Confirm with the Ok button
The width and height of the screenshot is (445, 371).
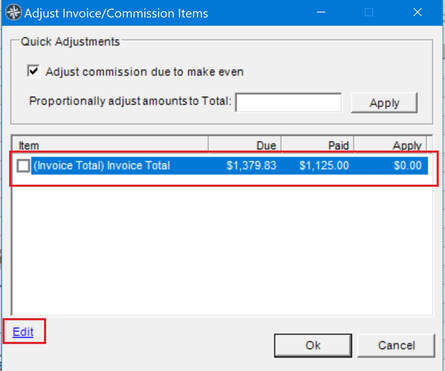coord(313,345)
